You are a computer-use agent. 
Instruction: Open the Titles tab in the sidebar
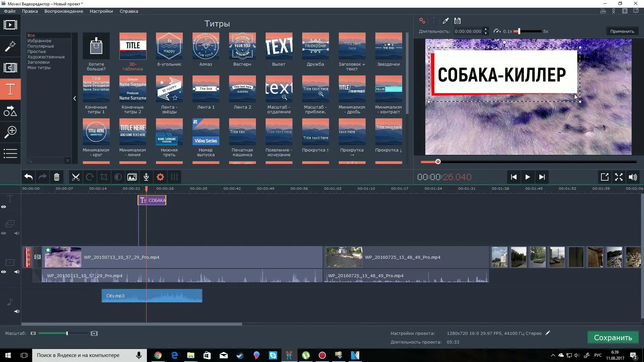[x=10, y=89]
